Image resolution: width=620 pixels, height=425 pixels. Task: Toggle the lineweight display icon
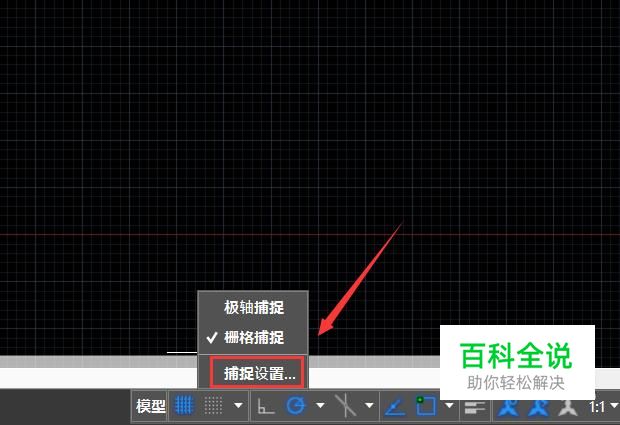tap(475, 407)
